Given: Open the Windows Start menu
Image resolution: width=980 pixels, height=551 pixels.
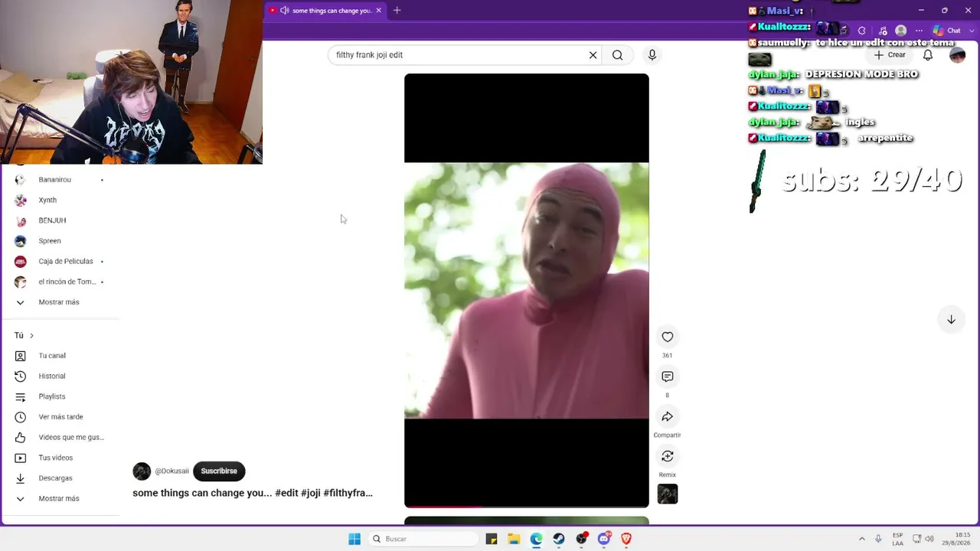Looking at the screenshot, I should click(x=354, y=539).
